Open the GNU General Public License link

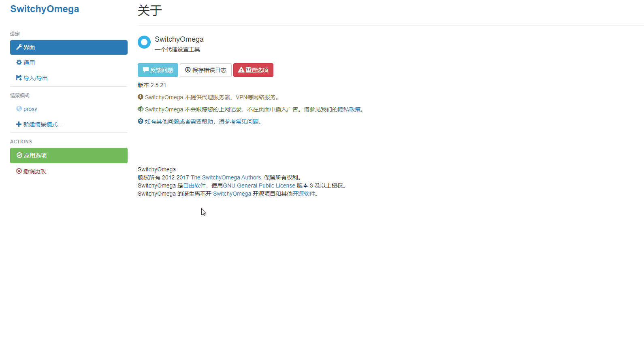point(259,185)
